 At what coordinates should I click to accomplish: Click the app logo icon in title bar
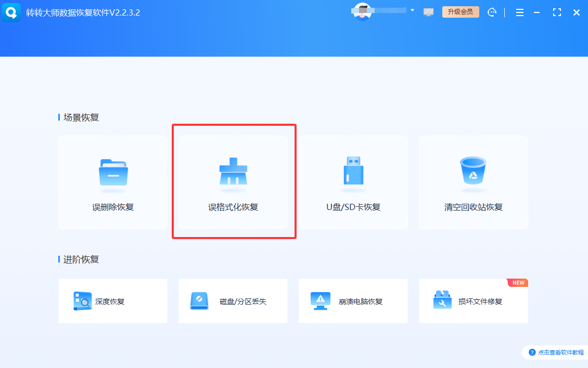pos(11,12)
